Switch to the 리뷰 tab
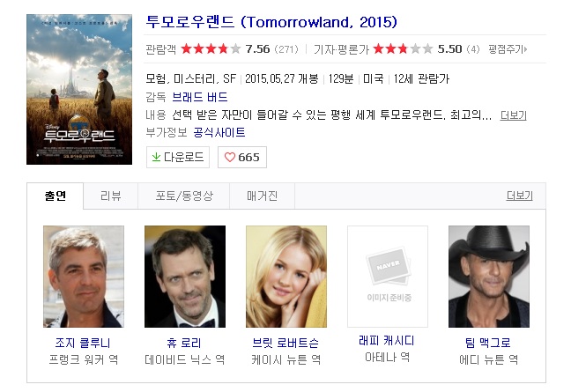 coord(111,196)
